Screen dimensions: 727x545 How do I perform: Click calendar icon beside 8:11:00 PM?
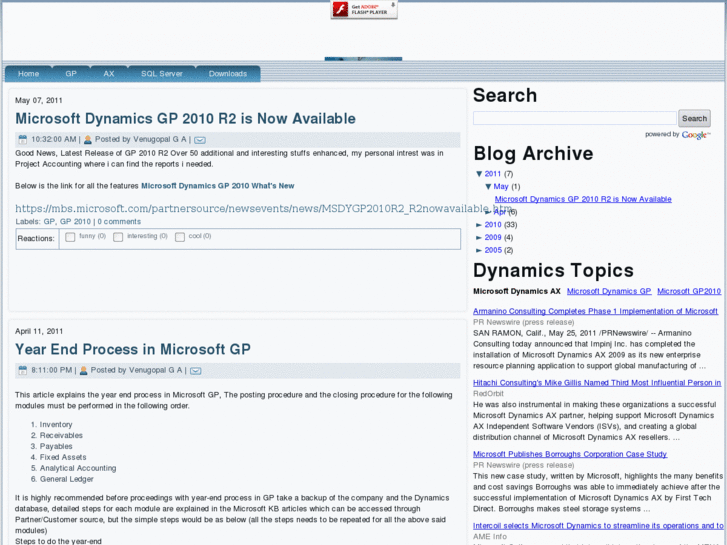click(22, 370)
